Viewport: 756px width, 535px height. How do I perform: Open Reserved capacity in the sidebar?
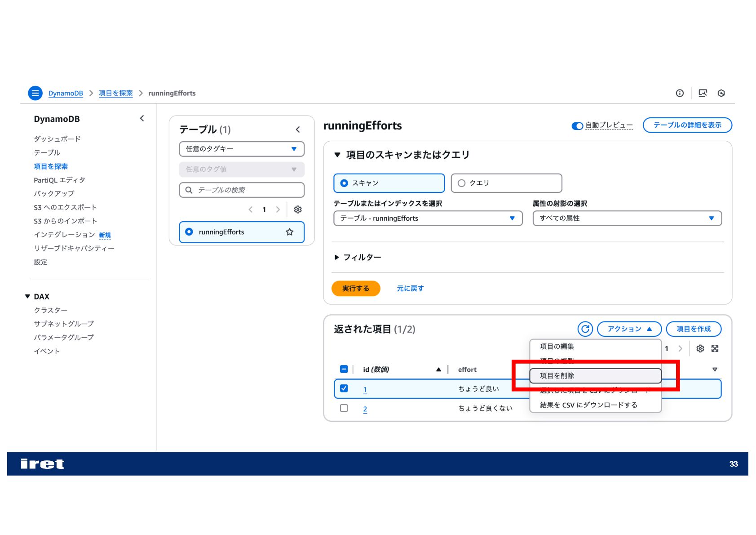[74, 248]
